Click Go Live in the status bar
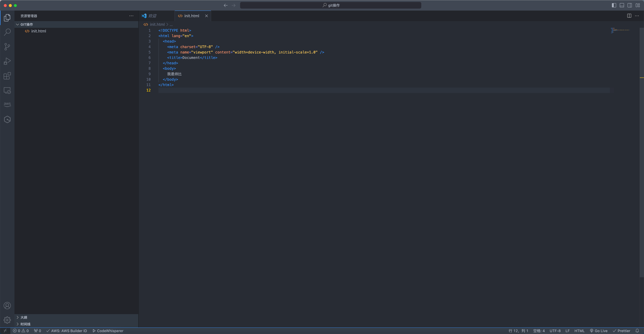Viewport: 644px width, 334px height. 599,331
